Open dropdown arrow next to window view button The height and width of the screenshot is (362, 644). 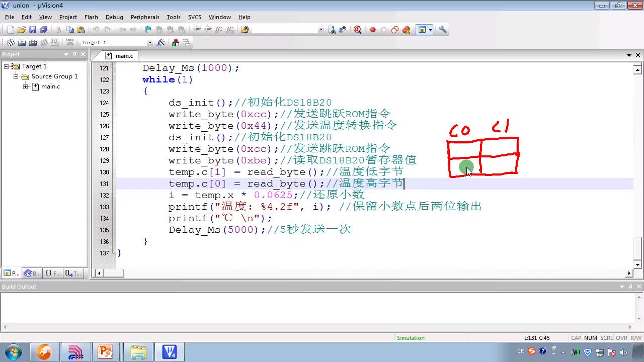click(x=431, y=30)
